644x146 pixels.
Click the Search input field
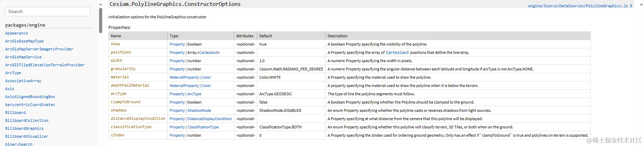tap(48, 11)
